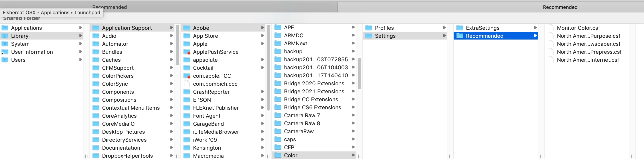Expand the APE folder arrow
The height and width of the screenshot is (159, 644).
click(x=354, y=27)
